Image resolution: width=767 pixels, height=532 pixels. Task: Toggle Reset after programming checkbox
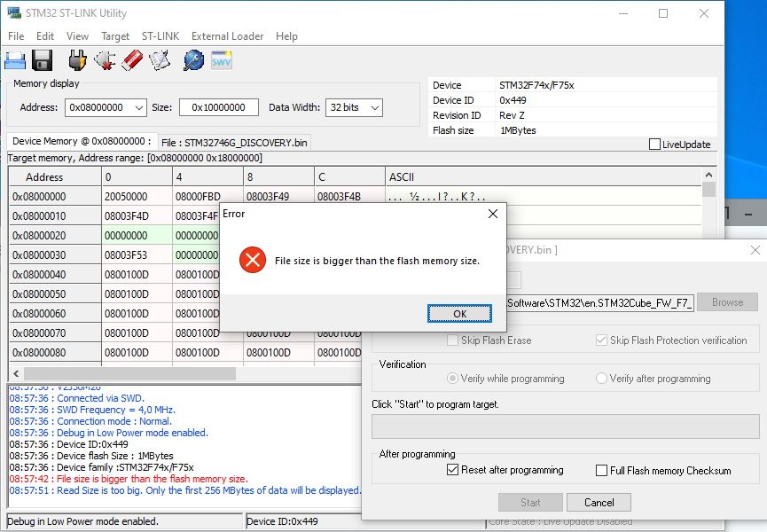(x=452, y=470)
